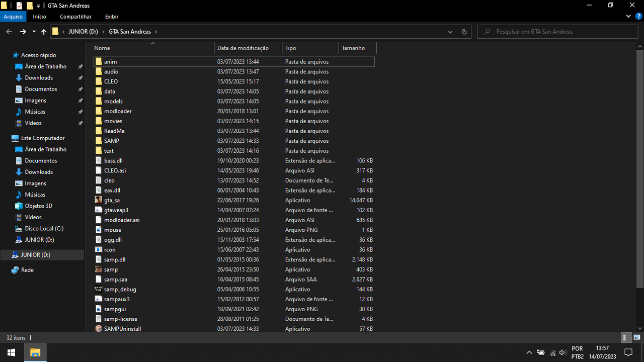Sort by Data de modificação column
The width and height of the screenshot is (644, 362).
pyautogui.click(x=248, y=48)
